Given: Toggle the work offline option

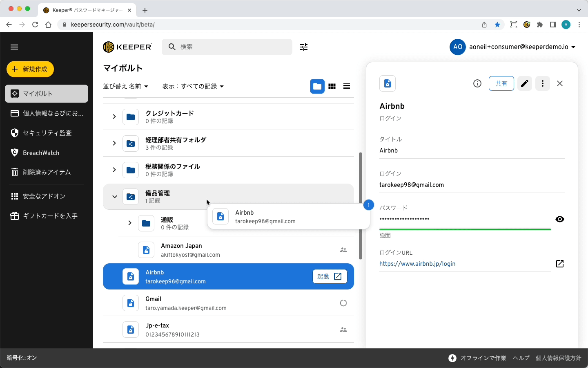Looking at the screenshot, I should pyautogui.click(x=477, y=358).
